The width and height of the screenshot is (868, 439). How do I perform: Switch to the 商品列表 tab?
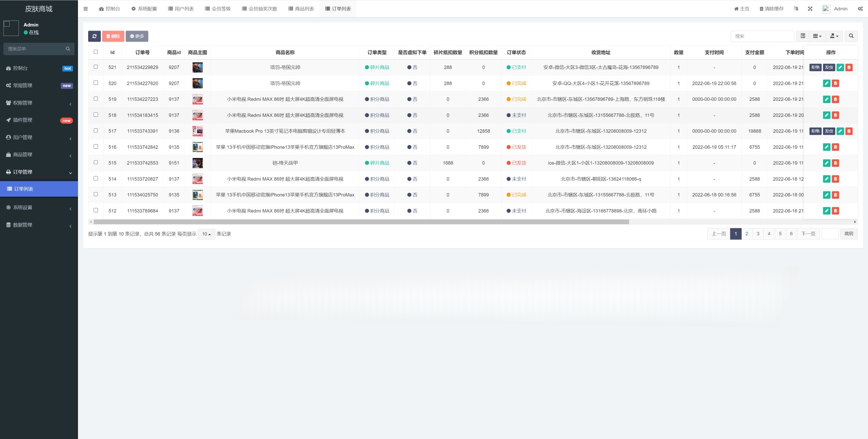[301, 8]
